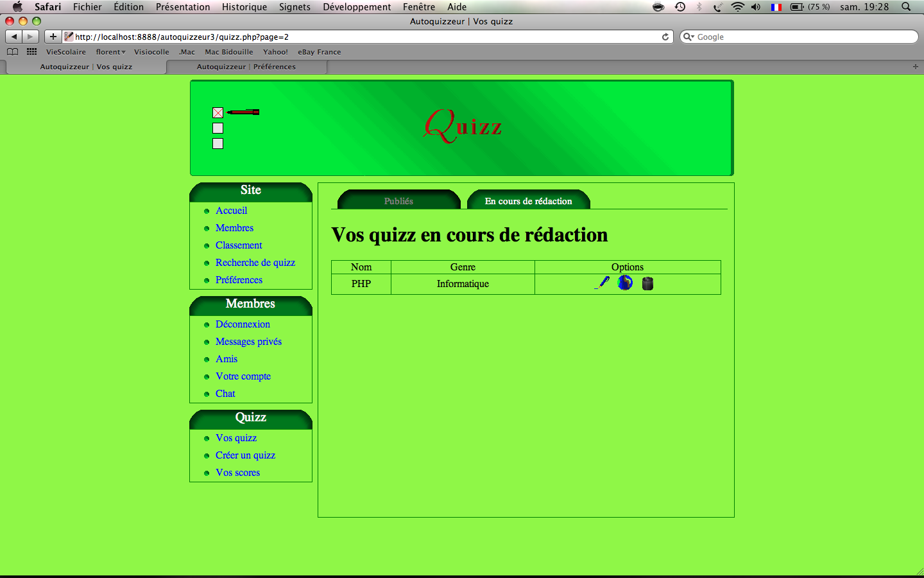Click the middle empty checkbox in banner
The width and height of the screenshot is (924, 578).
[218, 128]
